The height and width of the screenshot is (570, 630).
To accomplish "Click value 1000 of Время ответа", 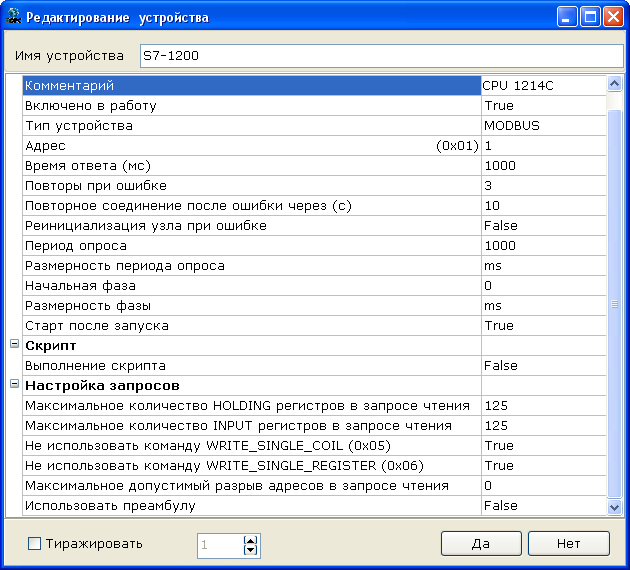I will pos(543,166).
